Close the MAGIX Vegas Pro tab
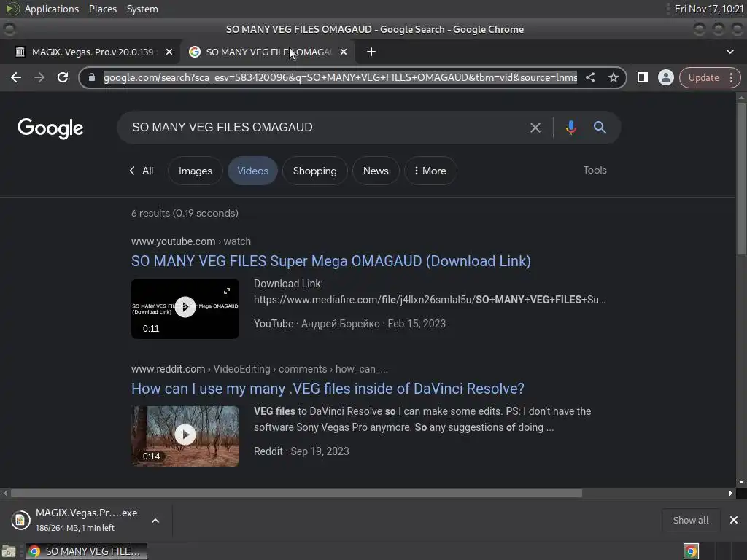The width and height of the screenshot is (747, 560). pyautogui.click(x=169, y=52)
